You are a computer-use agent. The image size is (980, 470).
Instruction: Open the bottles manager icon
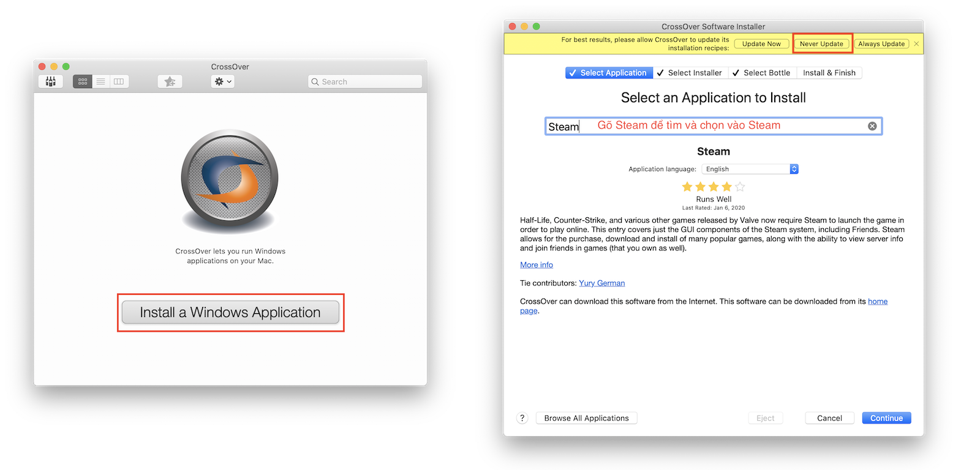pos(51,81)
